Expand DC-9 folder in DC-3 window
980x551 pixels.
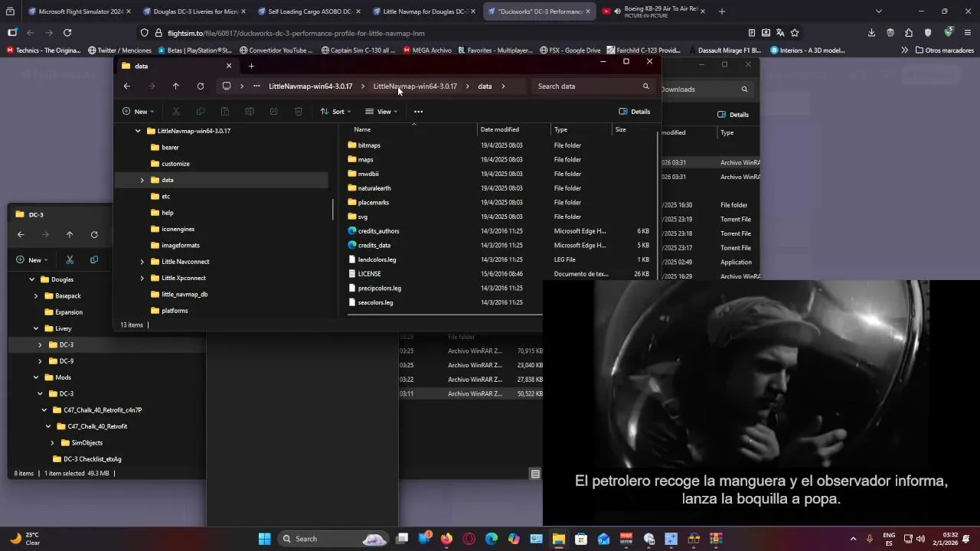coord(40,361)
